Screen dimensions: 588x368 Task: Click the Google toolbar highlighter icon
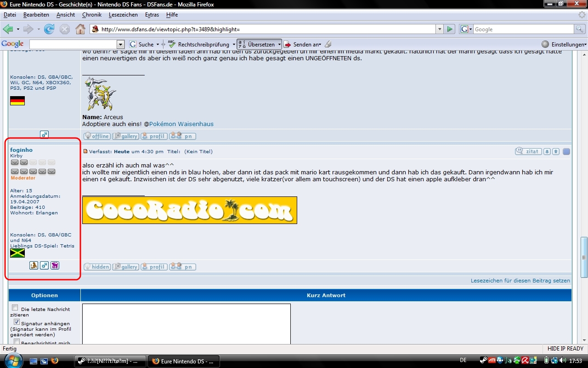tap(328, 45)
